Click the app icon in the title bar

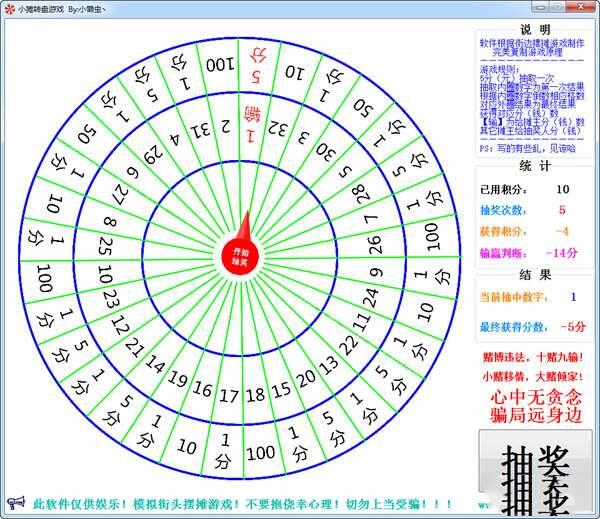pyautogui.click(x=9, y=7)
